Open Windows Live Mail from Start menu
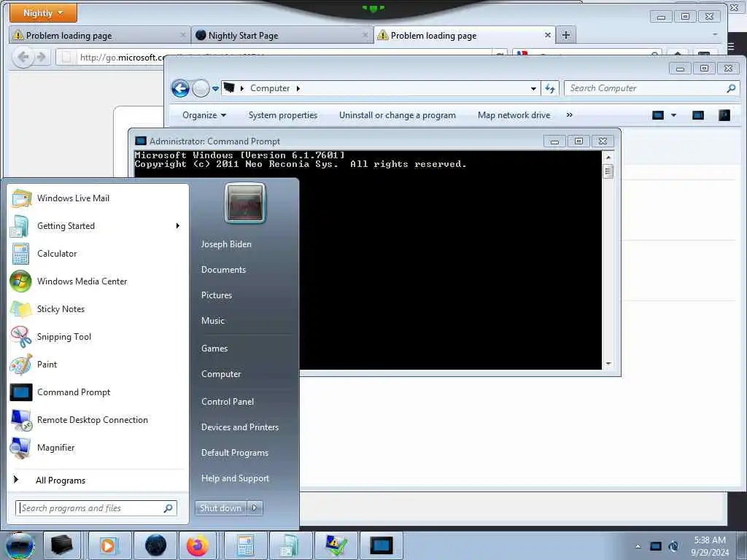This screenshot has width=747, height=560. pos(98,198)
